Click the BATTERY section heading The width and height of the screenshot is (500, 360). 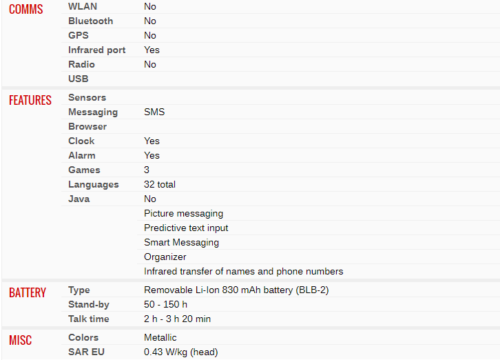point(27,293)
